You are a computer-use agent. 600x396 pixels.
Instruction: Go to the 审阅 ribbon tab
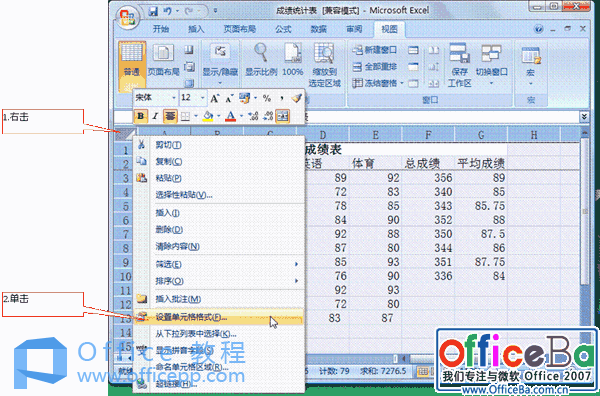point(354,29)
